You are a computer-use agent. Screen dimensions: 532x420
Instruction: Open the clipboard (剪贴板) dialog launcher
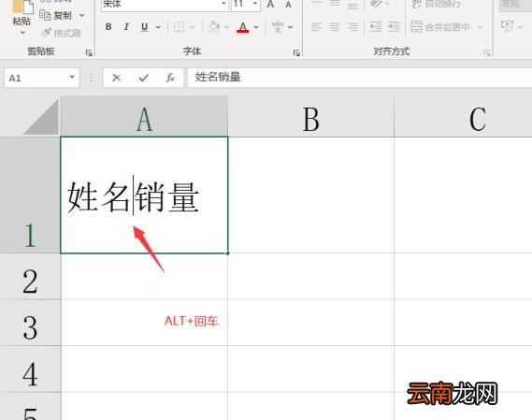pos(89,53)
